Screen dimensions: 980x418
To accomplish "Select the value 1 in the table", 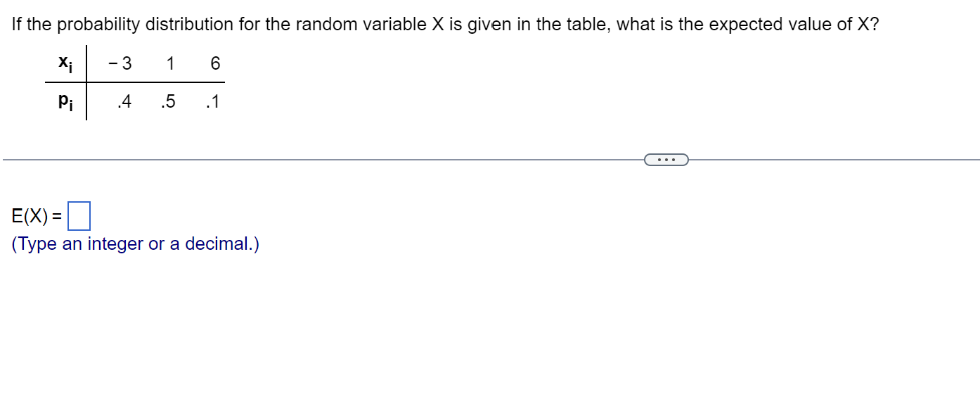I will 170,63.
